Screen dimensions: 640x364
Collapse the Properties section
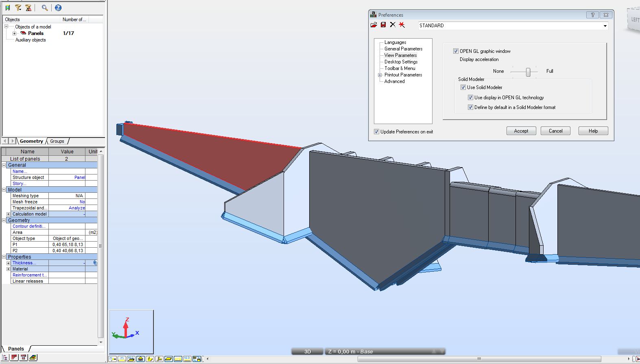coord(4,257)
